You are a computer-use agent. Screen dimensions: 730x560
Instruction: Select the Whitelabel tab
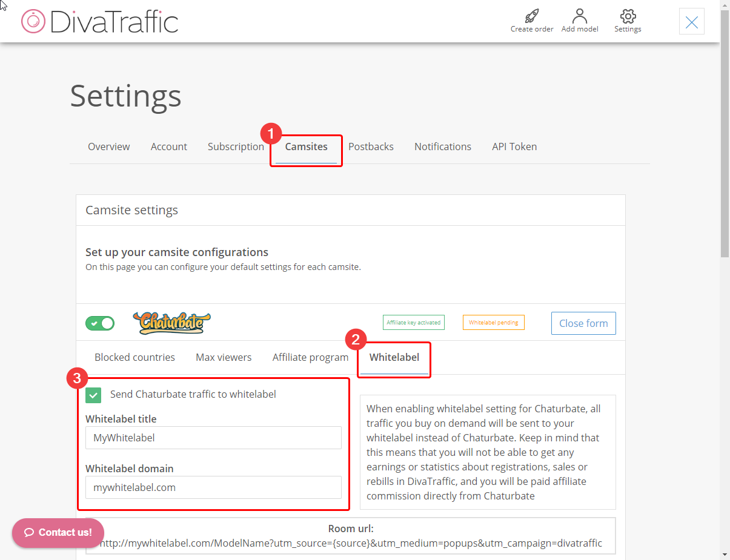[394, 357]
